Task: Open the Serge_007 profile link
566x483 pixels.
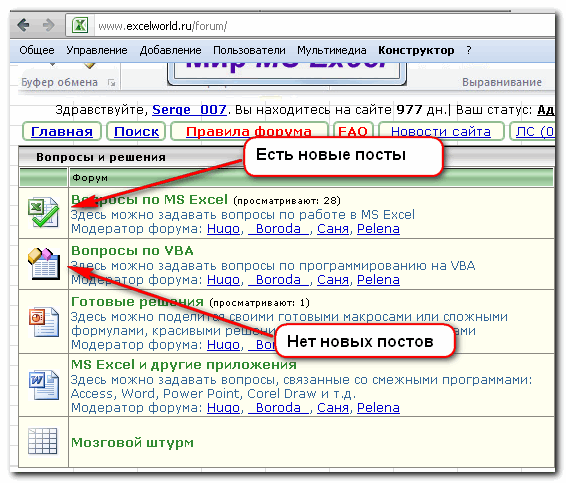Action: click(190, 109)
